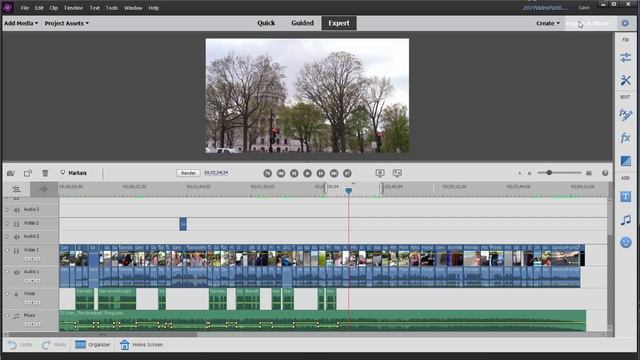Open the Markers dropdown

73,173
